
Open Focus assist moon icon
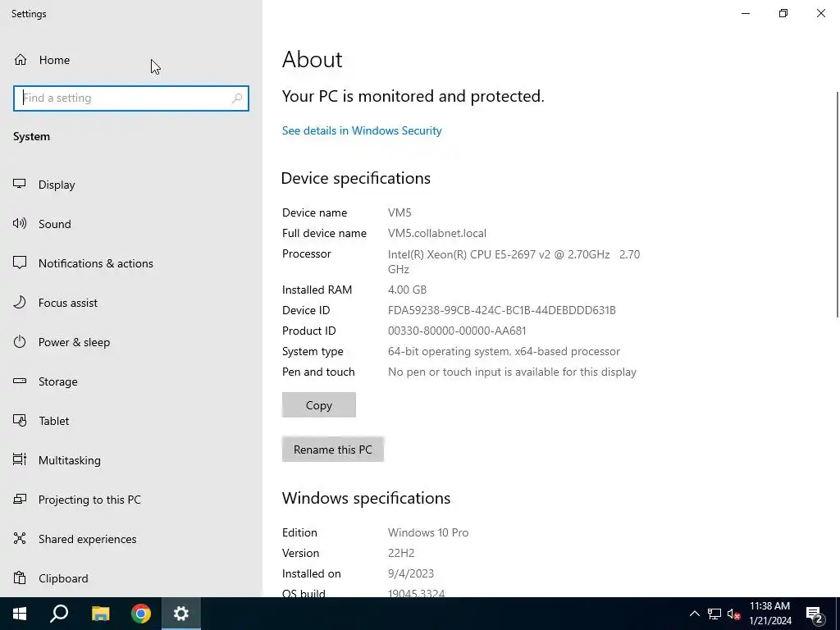tap(20, 302)
